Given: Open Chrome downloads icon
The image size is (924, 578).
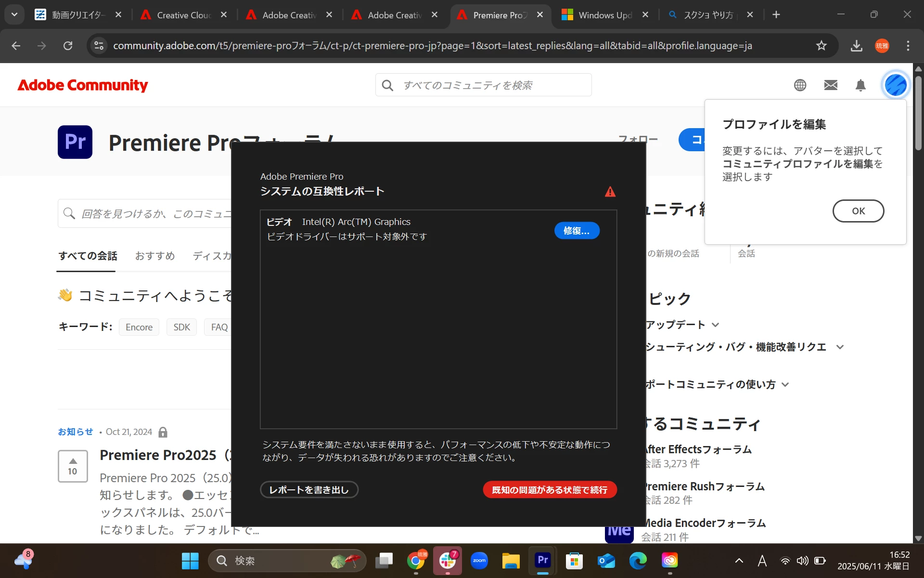Looking at the screenshot, I should [856, 46].
